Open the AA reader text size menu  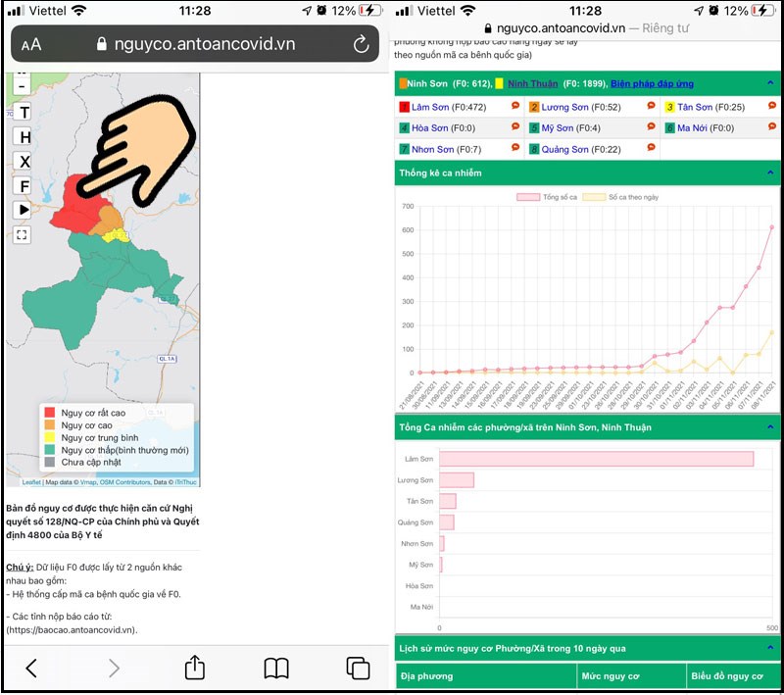pyautogui.click(x=31, y=45)
